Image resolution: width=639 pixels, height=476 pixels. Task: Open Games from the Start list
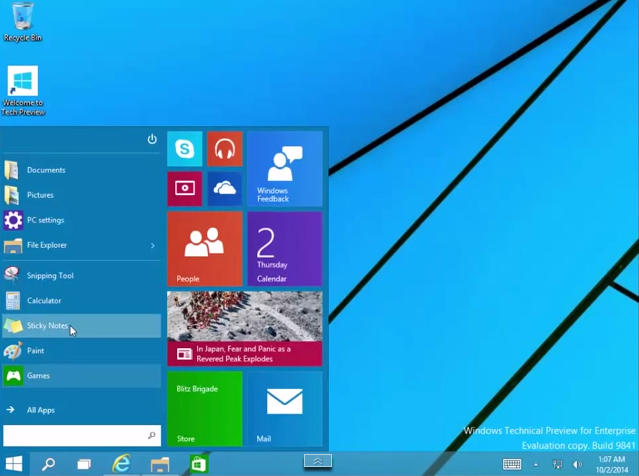(82, 375)
